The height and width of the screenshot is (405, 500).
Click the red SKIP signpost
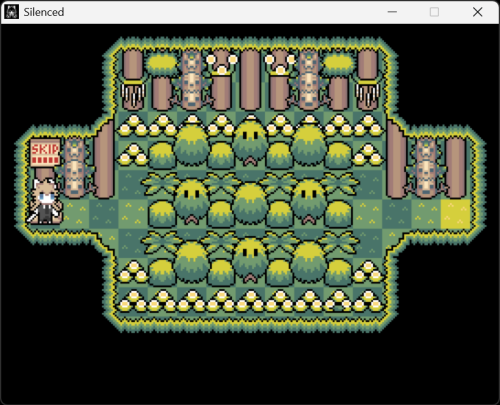(x=45, y=153)
